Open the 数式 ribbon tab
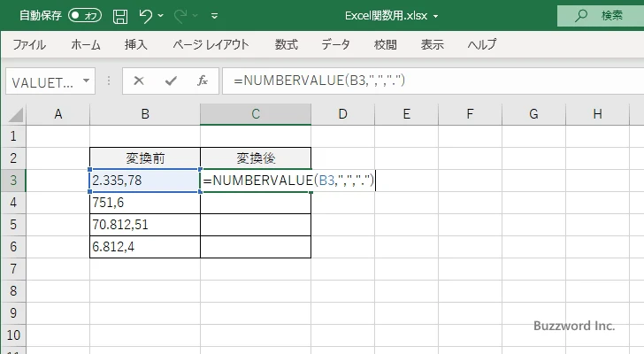This screenshot has height=354, width=644. coord(286,44)
